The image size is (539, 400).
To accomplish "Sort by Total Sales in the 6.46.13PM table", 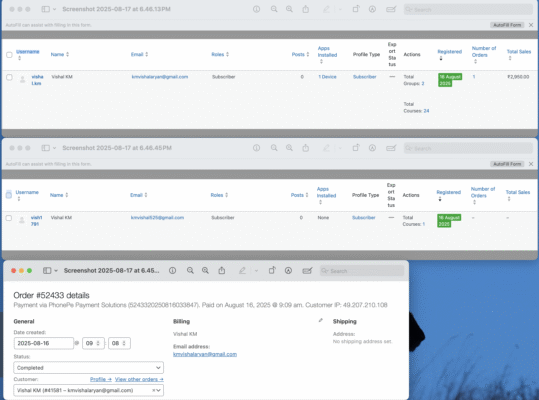I will point(519,55).
